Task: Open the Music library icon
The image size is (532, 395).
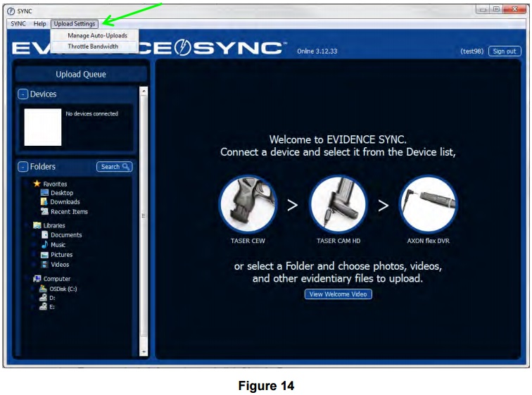Action: click(x=45, y=245)
